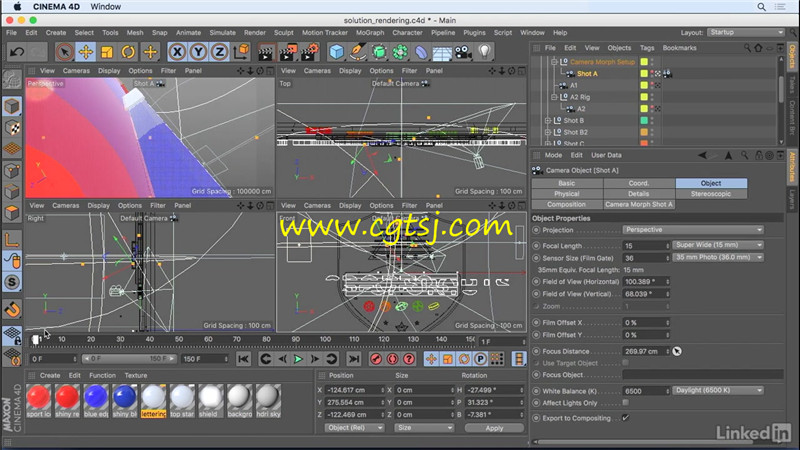Open the Floor environment object icon

pos(442,52)
